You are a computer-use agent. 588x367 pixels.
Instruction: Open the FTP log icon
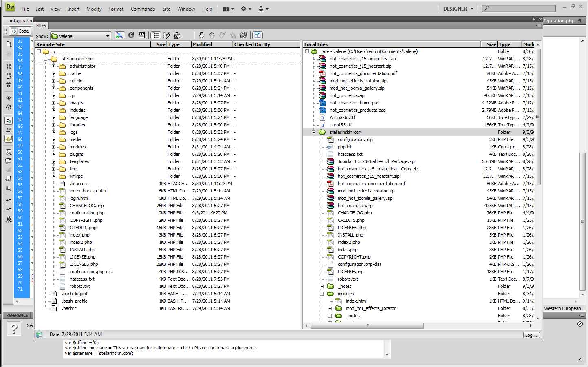pos(141,35)
